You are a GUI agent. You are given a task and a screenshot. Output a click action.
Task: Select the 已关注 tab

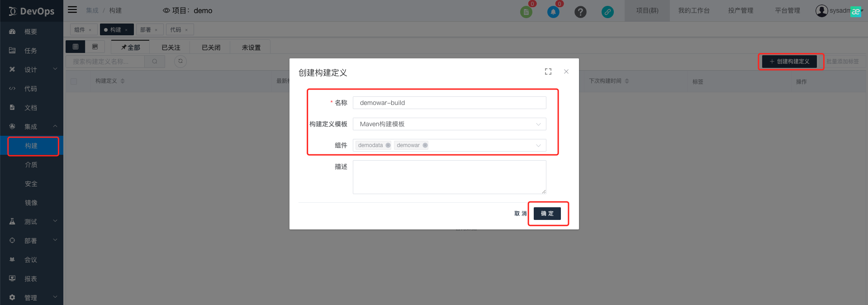171,48
